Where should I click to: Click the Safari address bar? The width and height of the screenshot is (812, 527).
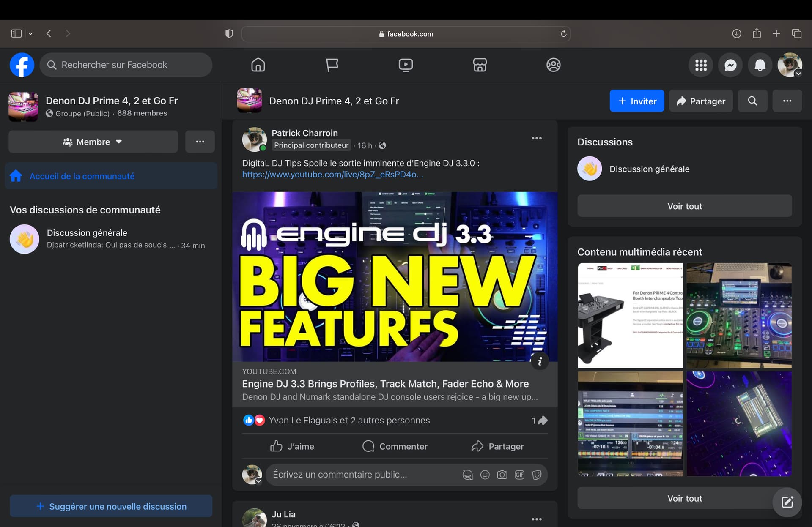pyautogui.click(x=406, y=33)
